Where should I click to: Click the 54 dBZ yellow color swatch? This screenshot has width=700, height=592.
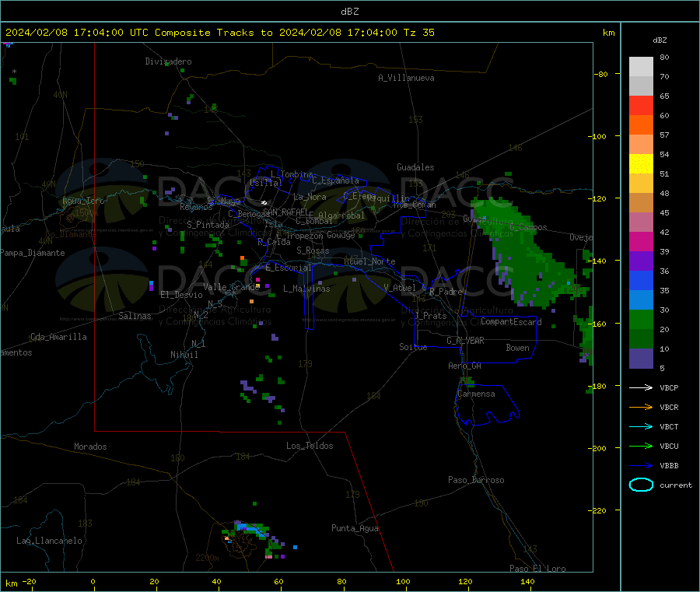click(641, 164)
